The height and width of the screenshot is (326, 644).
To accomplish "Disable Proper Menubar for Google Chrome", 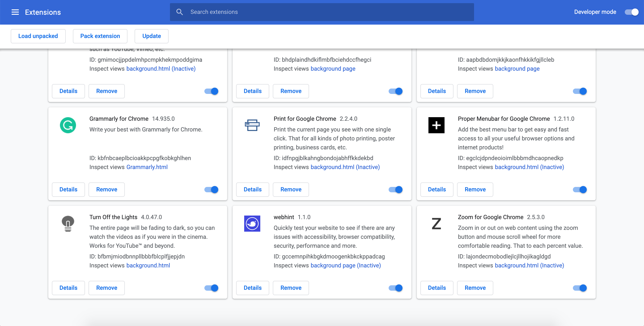I will (580, 190).
